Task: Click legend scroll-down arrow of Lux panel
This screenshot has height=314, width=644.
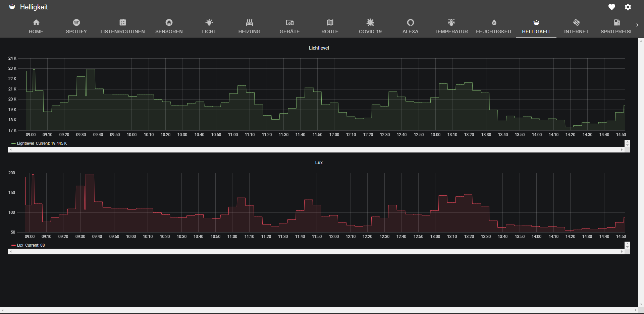Action: tap(627, 247)
